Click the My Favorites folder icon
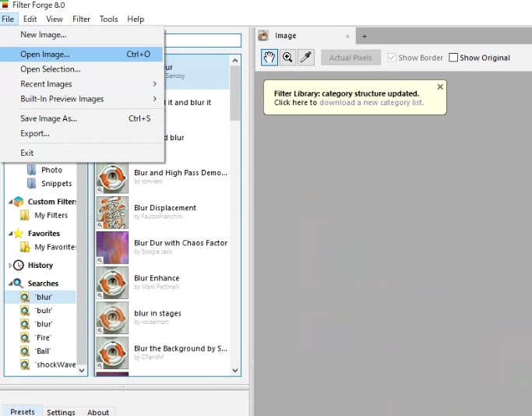The width and height of the screenshot is (532, 416). [x=25, y=247]
